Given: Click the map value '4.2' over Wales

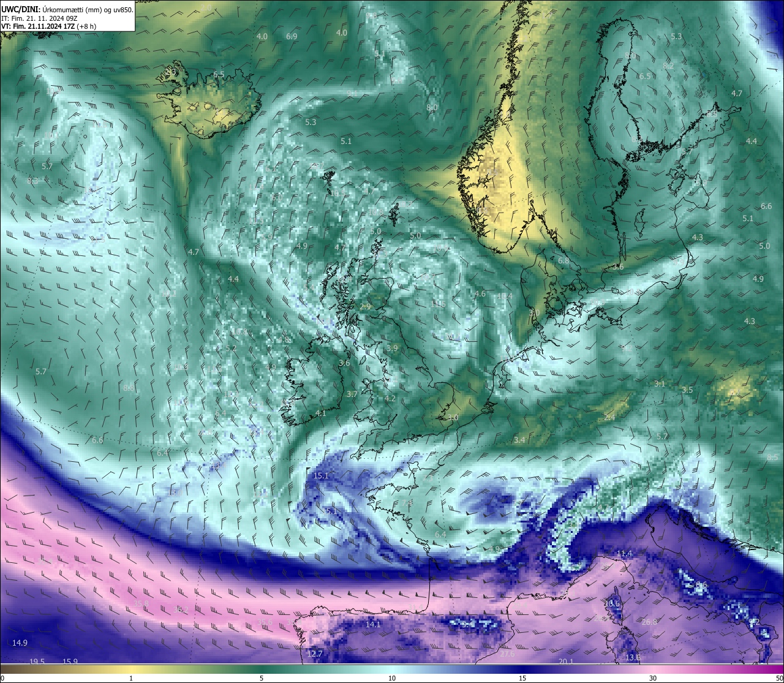Looking at the screenshot, I should coord(390,398).
